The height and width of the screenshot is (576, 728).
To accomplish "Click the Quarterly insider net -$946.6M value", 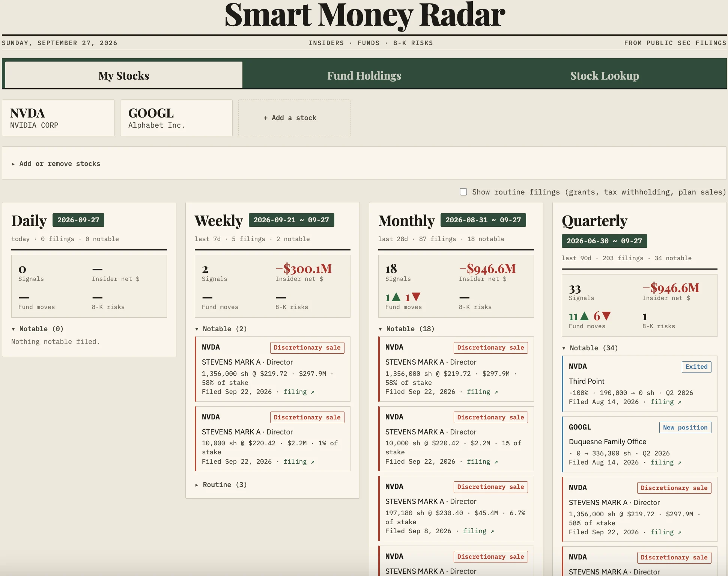I will (x=671, y=288).
